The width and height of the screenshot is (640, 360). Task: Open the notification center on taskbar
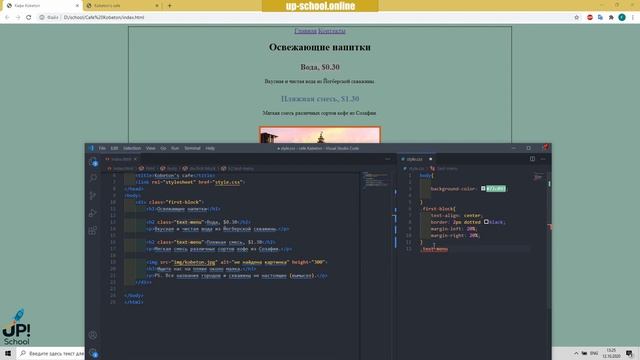pyautogui.click(x=629, y=353)
